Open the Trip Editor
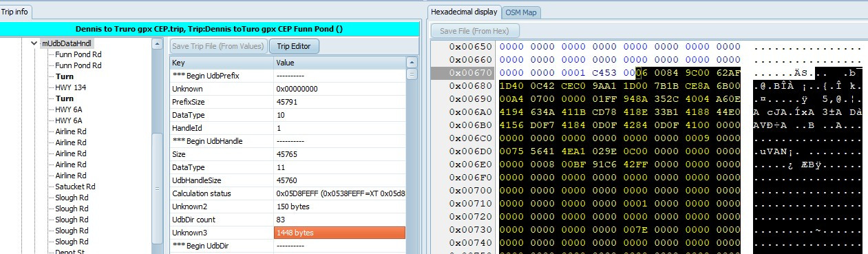 tap(294, 47)
